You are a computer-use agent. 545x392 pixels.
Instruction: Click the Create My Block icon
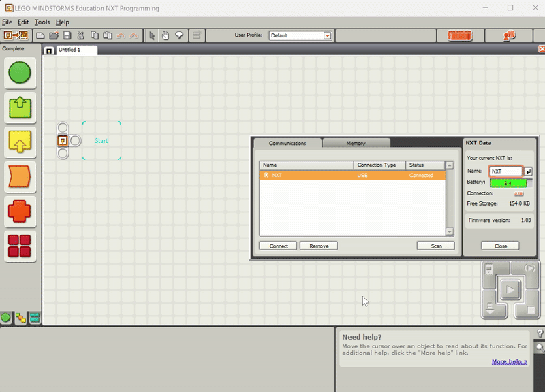(x=197, y=35)
